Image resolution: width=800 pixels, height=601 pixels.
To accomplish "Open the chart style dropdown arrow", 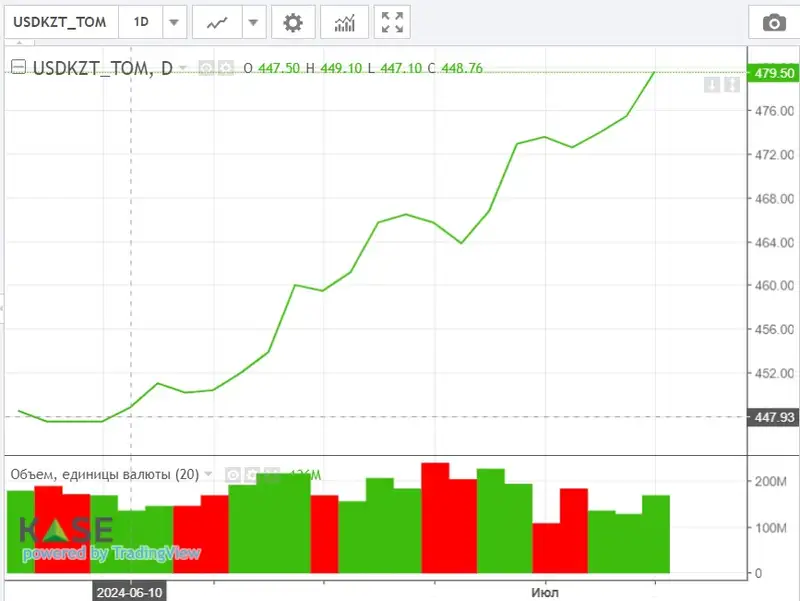I will tap(254, 22).
